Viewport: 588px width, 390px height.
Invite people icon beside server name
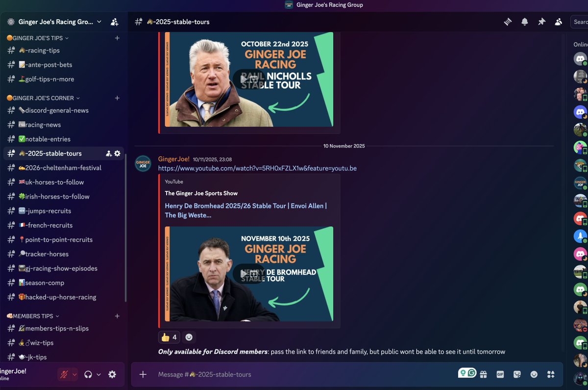point(114,22)
